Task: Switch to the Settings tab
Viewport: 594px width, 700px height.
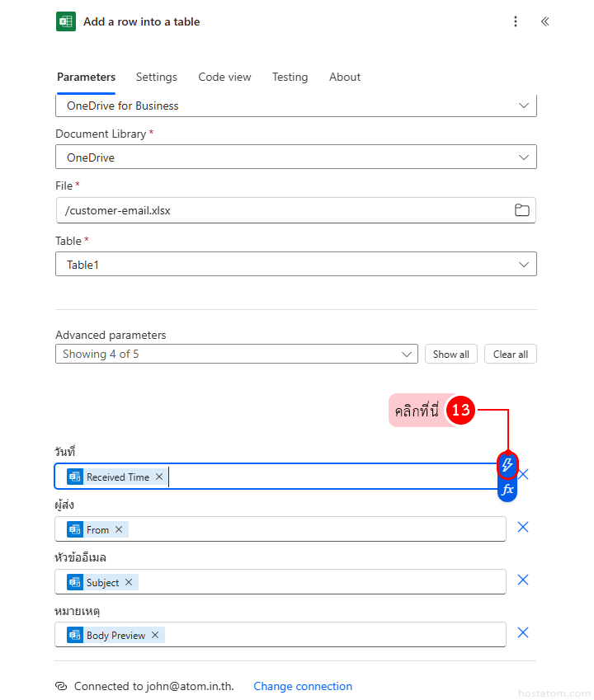Action: (x=156, y=77)
